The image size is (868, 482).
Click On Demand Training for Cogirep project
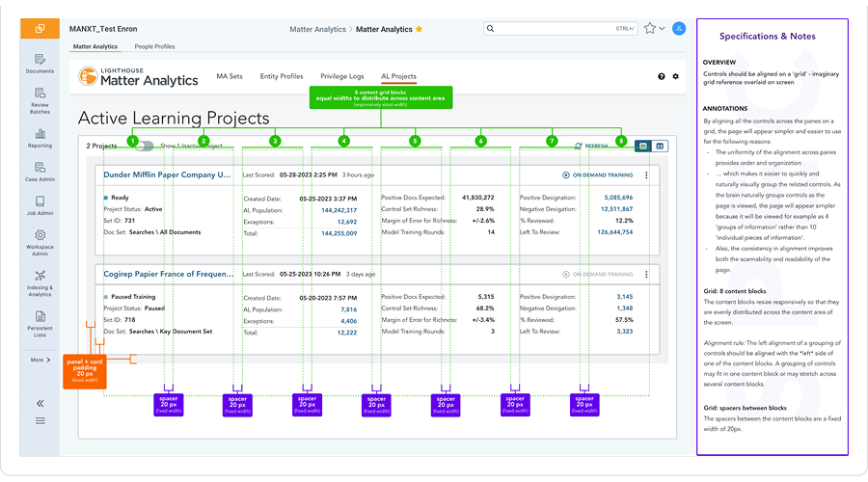click(597, 275)
